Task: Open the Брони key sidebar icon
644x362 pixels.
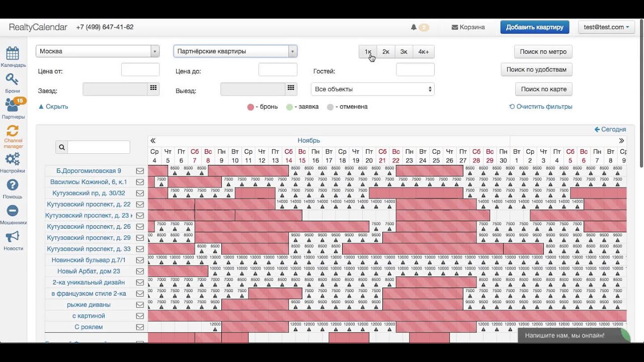Action: click(13, 79)
